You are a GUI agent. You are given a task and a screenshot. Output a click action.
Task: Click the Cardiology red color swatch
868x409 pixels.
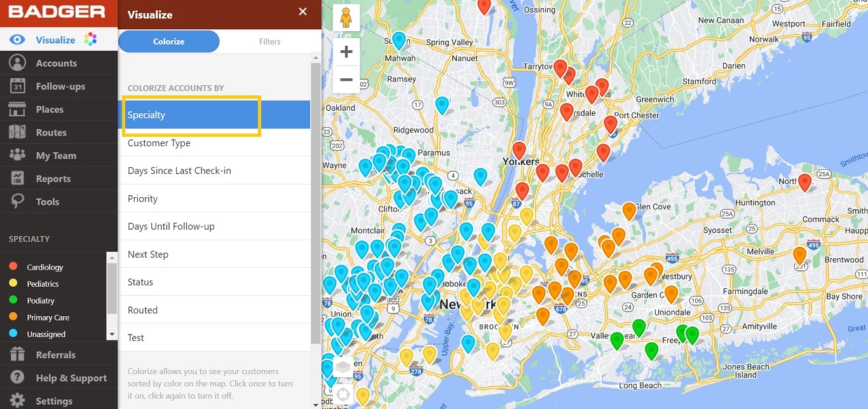click(11, 267)
